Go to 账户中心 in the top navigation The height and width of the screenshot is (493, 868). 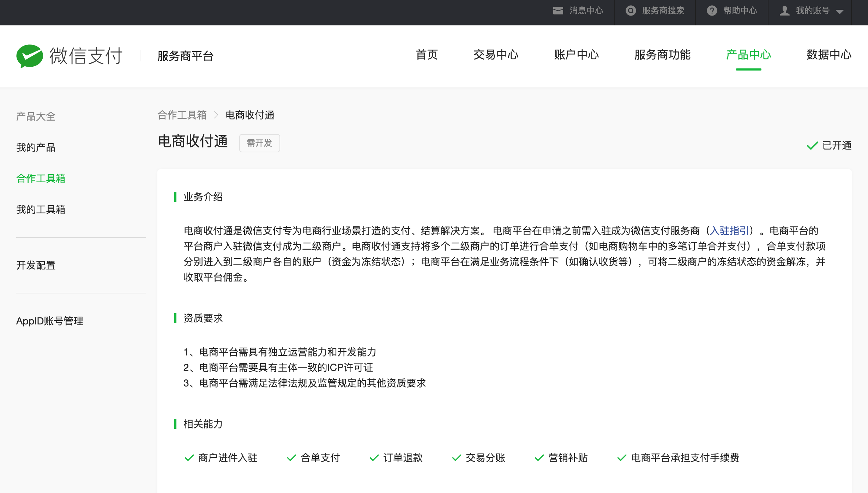coord(576,55)
